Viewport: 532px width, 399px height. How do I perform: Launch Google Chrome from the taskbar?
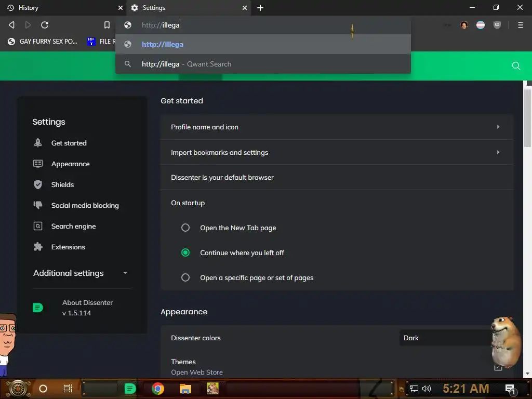tap(158, 389)
